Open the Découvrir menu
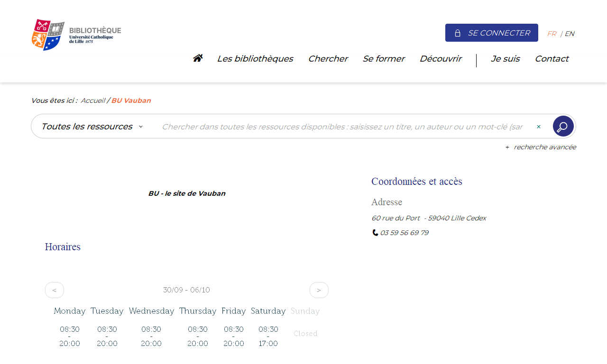The width and height of the screenshot is (607, 364). click(x=441, y=59)
